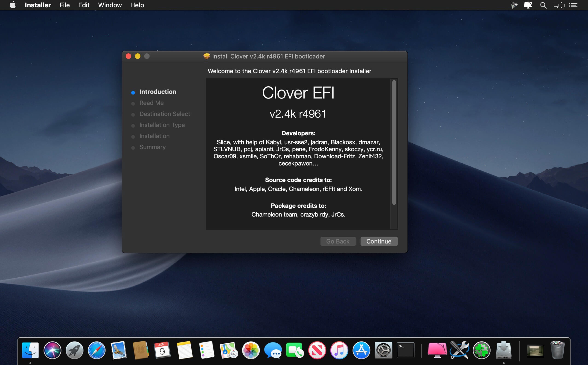Image resolution: width=588 pixels, height=365 pixels.
Task: Open the Window menu
Action: click(x=110, y=5)
